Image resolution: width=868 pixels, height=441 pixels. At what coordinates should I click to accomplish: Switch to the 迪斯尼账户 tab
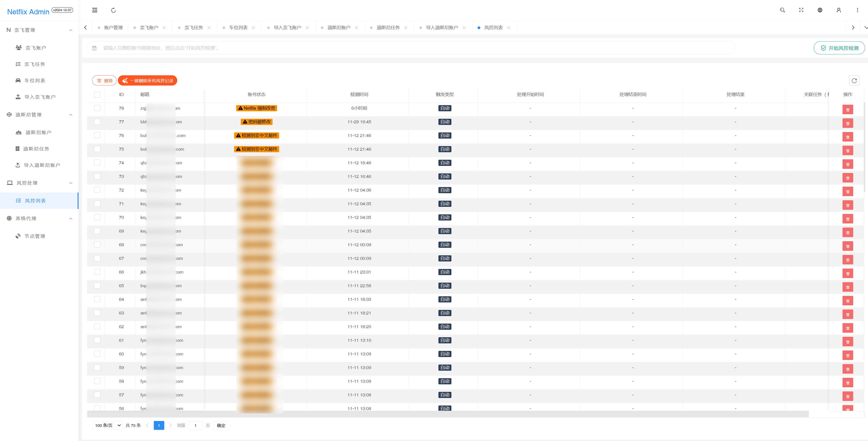click(x=339, y=28)
